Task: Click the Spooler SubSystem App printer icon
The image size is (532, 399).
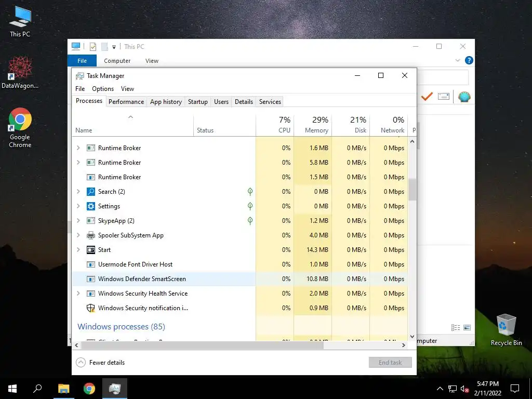Action: click(90, 235)
